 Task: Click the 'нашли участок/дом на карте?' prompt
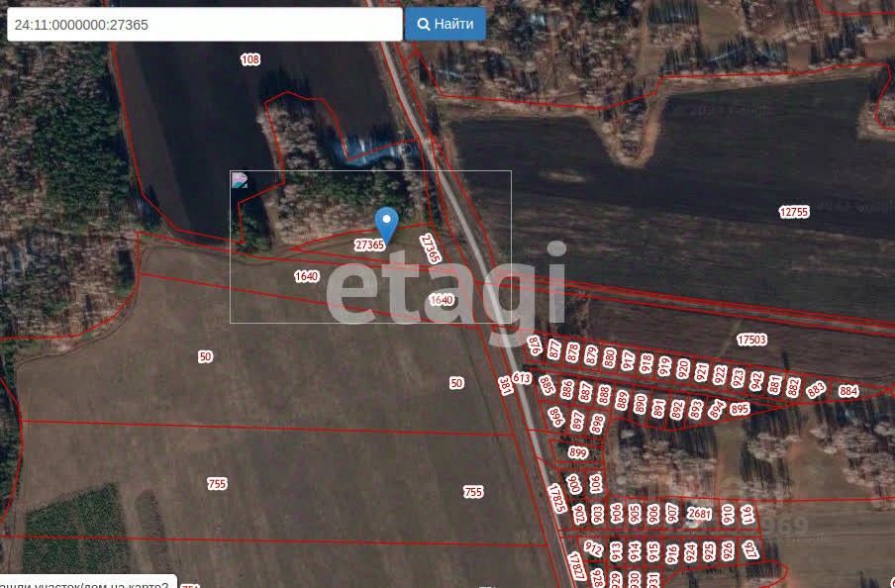[87, 582]
